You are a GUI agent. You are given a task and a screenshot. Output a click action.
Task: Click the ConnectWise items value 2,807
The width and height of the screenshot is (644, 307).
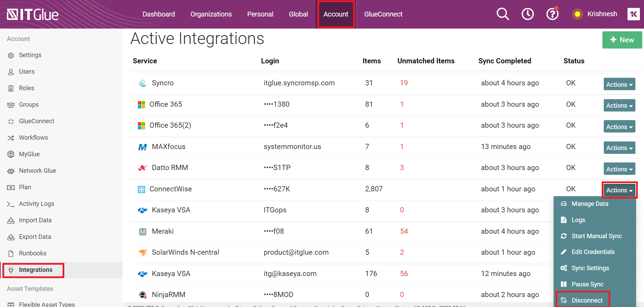(374, 189)
